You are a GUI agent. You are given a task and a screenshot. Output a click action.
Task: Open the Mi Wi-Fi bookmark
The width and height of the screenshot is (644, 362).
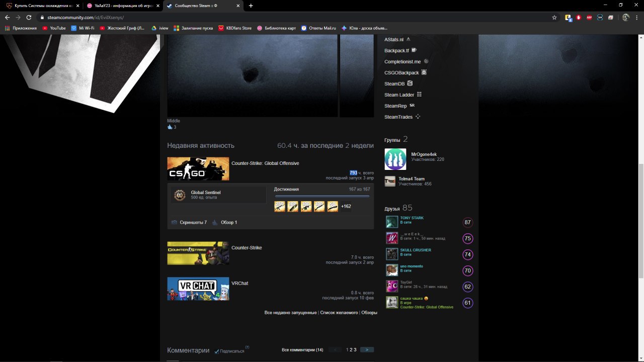[x=83, y=28]
